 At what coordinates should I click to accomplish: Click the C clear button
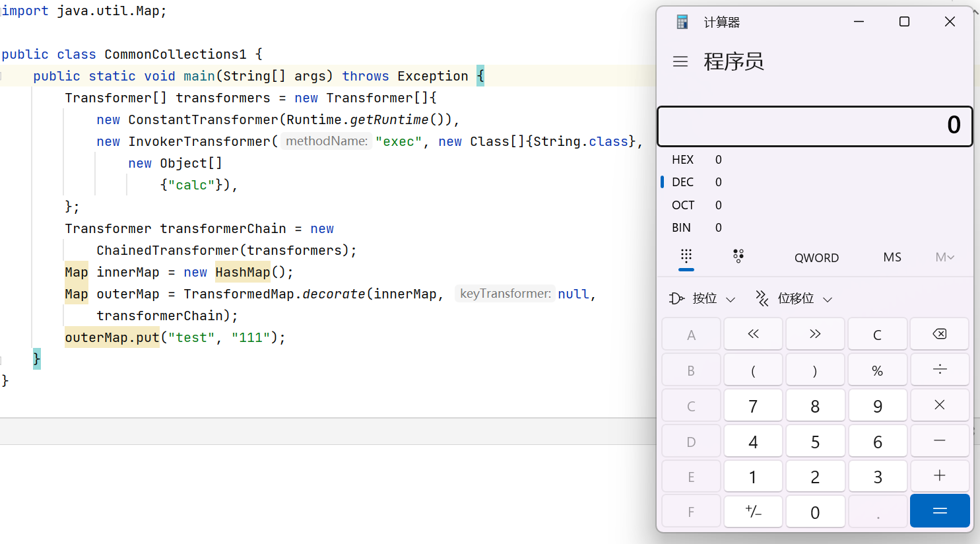[x=877, y=334]
